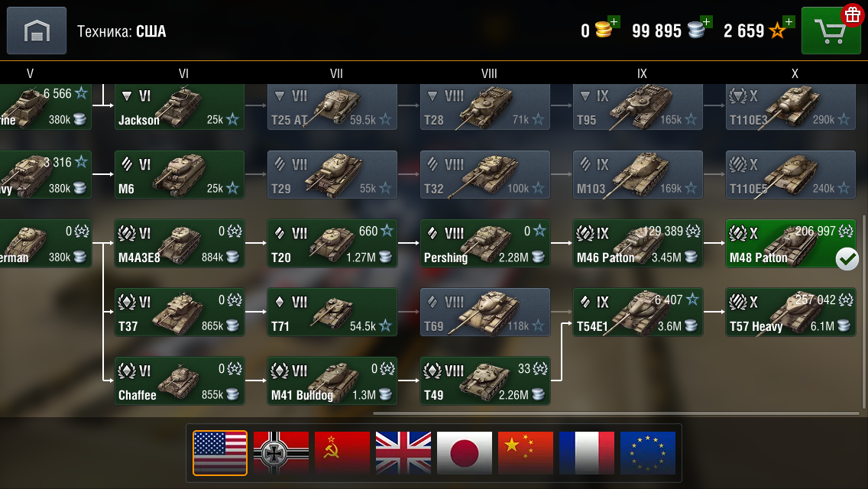Open the garage home icon
868x489 pixels.
coord(37,31)
